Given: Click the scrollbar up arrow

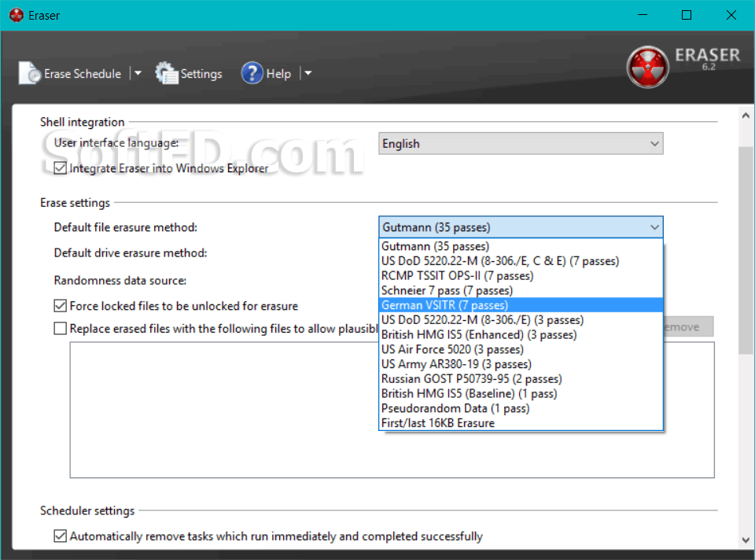Looking at the screenshot, I should [746, 116].
